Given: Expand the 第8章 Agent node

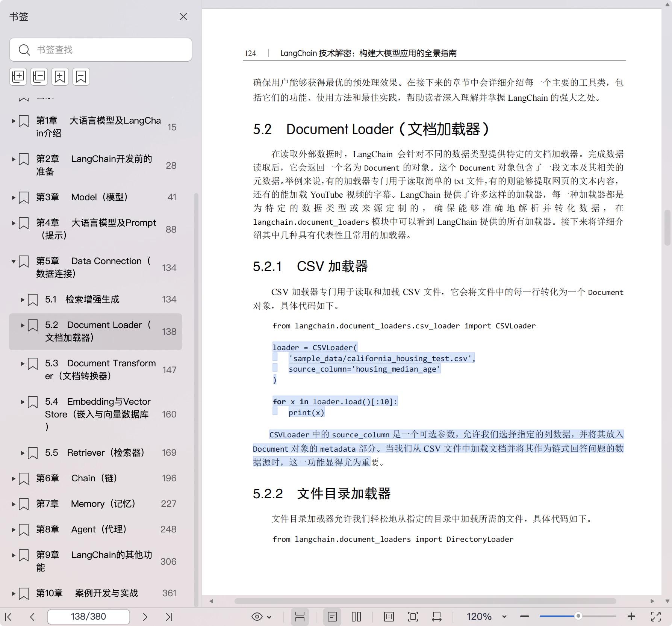Looking at the screenshot, I should tap(14, 530).
